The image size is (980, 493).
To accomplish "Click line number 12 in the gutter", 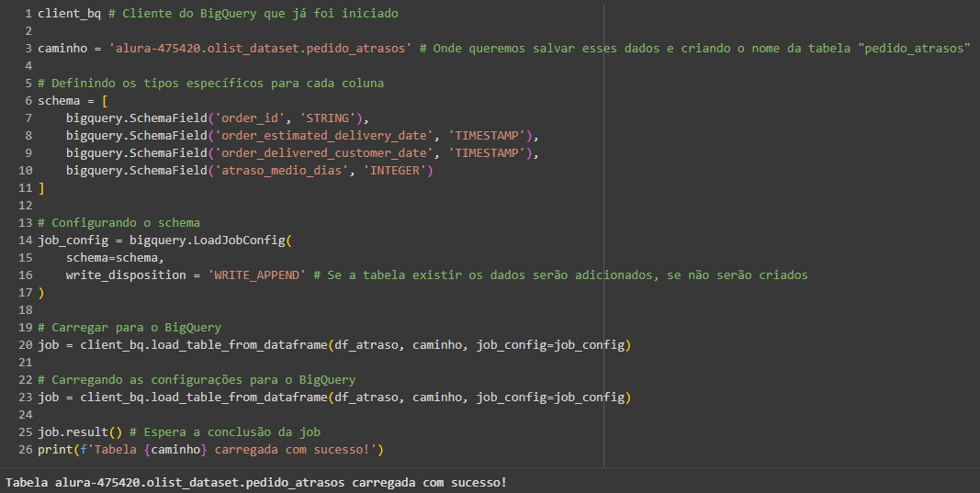I will [25, 206].
